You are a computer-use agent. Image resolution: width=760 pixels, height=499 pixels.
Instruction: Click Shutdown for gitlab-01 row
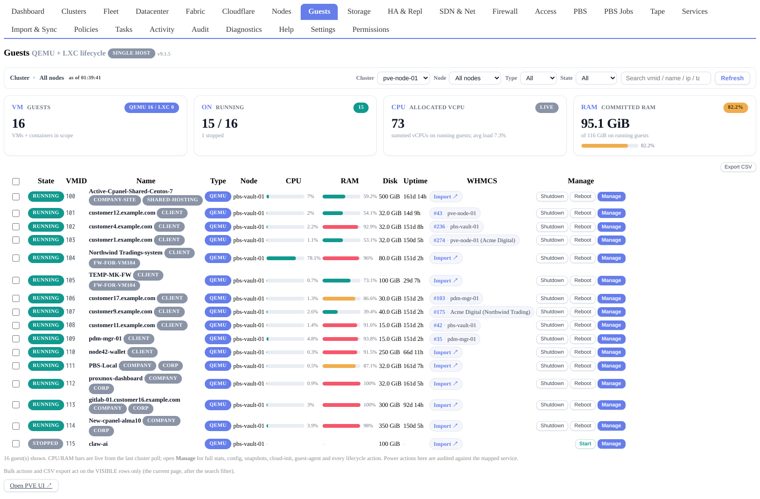tap(552, 405)
